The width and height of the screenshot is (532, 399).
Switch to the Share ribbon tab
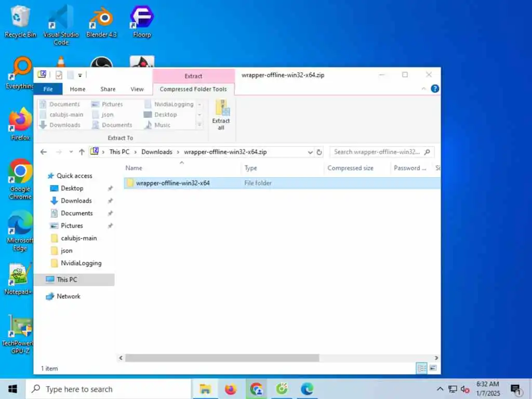[108, 89]
